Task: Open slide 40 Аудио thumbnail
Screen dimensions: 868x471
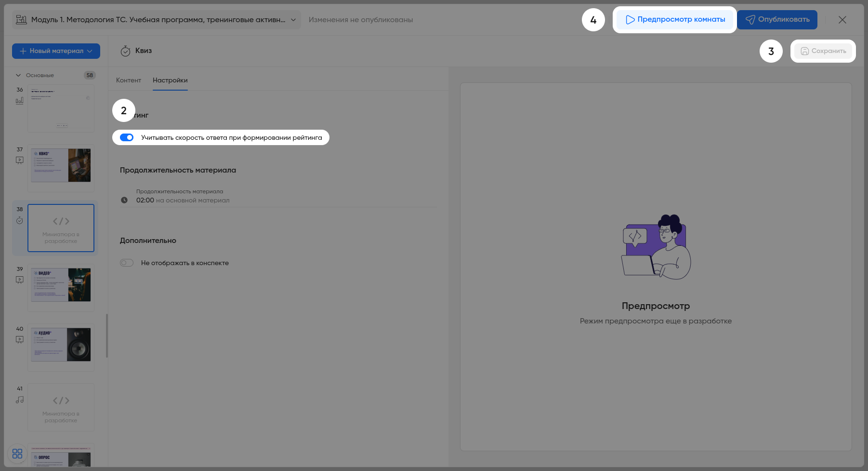Action: point(61,348)
